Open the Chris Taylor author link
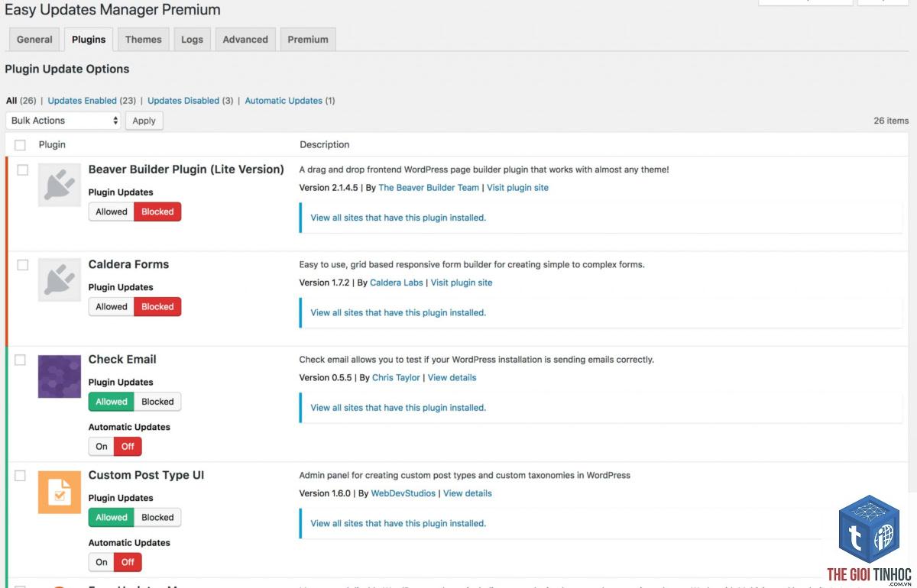This screenshot has height=588, width=917. [x=396, y=378]
